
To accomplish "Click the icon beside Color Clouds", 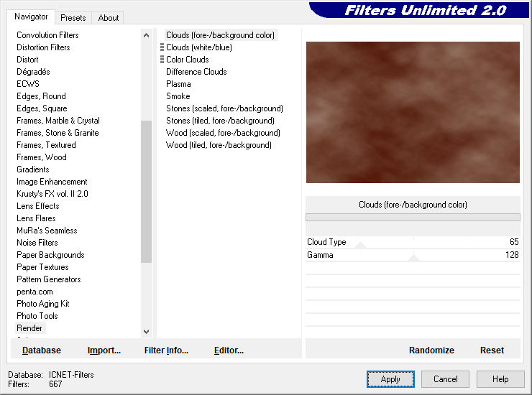I will click(162, 60).
